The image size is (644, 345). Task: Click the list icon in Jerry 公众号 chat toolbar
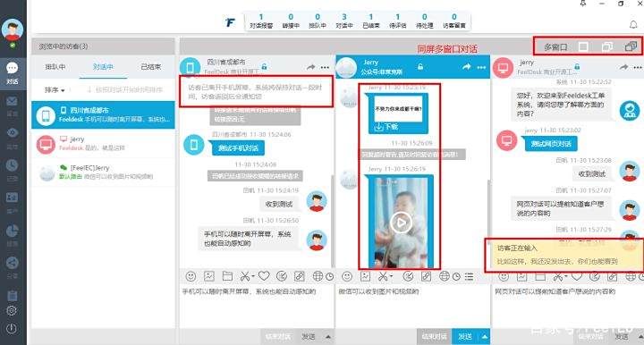pyautogui.click(x=469, y=277)
